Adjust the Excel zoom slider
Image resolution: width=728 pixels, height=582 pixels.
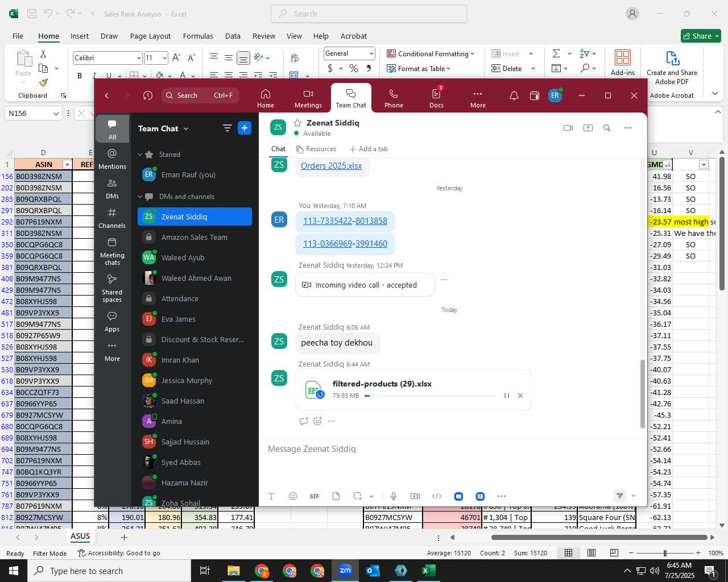664,553
